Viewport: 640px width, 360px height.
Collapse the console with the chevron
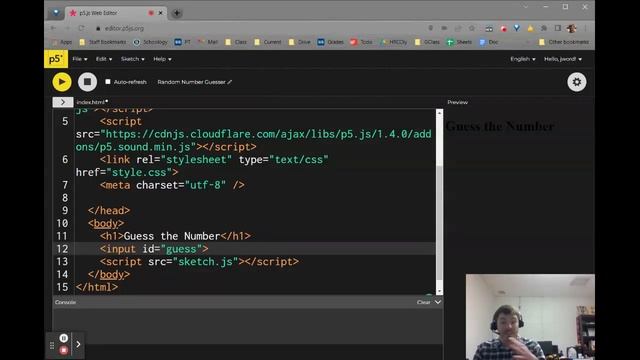coord(438,302)
